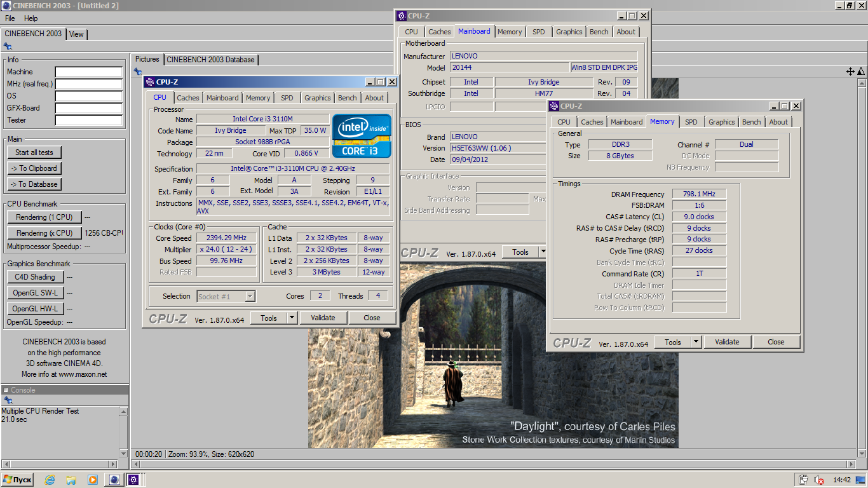Open the Start (Пуск) menu
868x488 pixels.
click(18, 480)
